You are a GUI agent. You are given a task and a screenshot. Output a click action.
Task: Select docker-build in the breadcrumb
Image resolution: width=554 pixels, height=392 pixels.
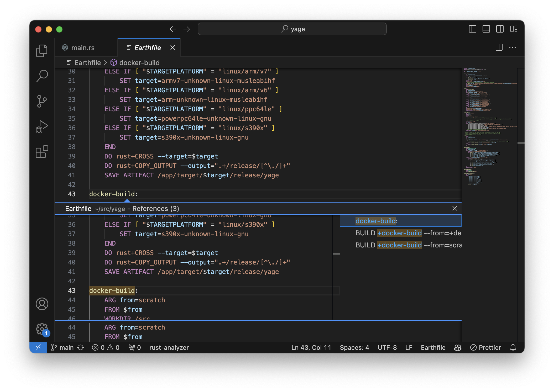[x=139, y=63]
